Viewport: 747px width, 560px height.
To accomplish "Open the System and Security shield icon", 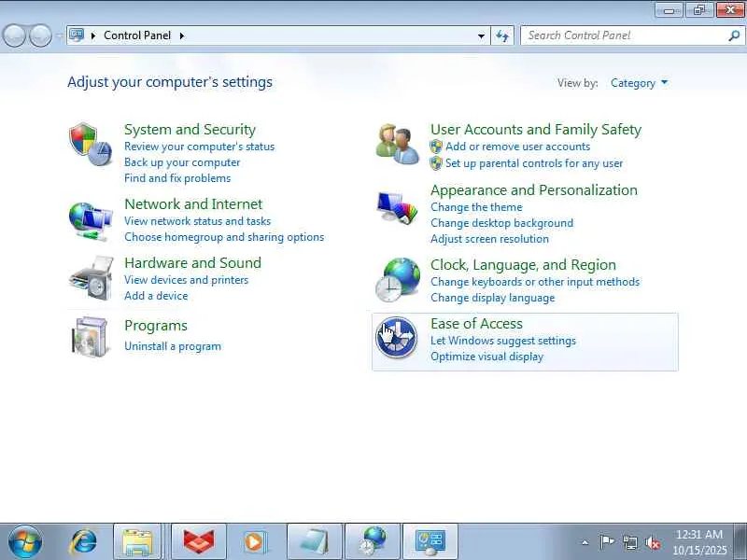I will coord(91,145).
